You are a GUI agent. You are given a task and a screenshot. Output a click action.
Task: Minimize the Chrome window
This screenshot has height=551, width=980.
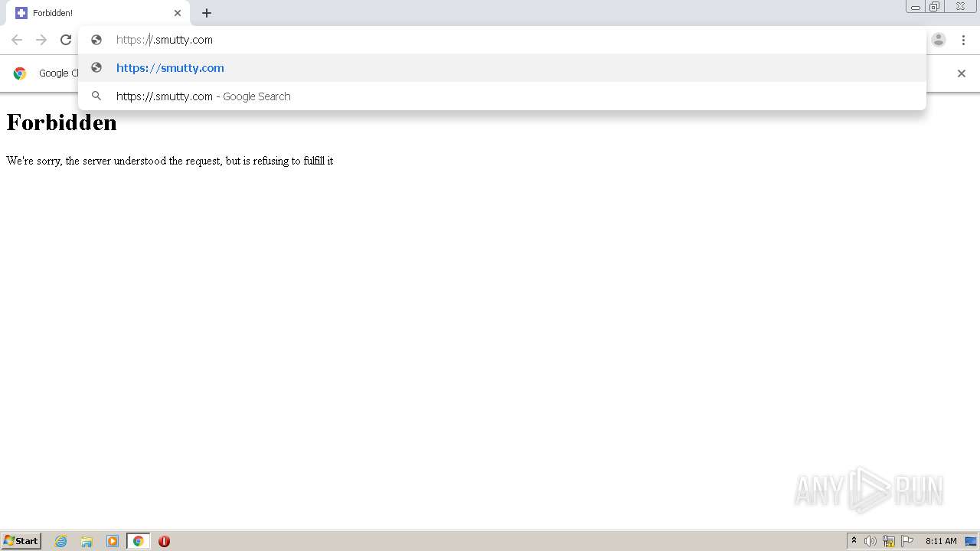pyautogui.click(x=916, y=7)
